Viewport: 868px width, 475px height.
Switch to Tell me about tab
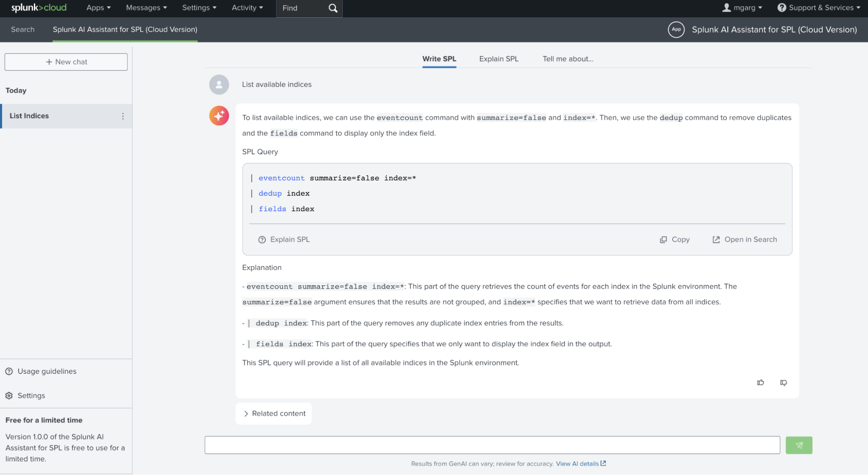click(x=568, y=59)
